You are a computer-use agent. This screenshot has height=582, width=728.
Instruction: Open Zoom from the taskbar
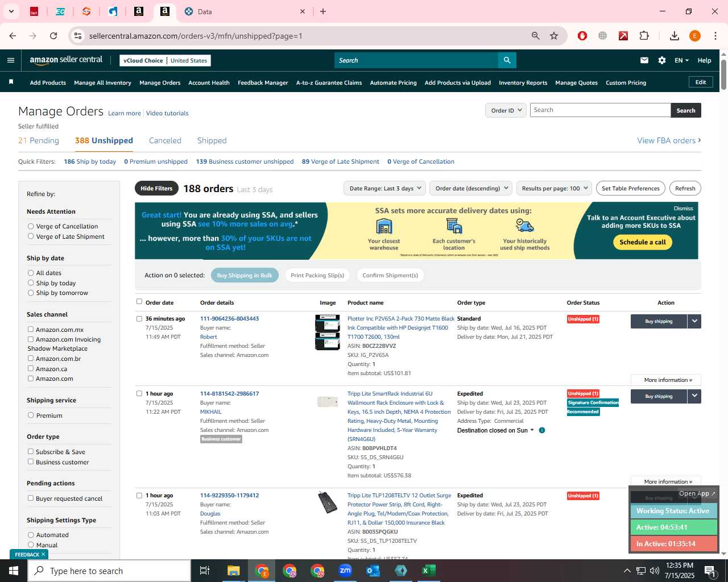[345, 571]
